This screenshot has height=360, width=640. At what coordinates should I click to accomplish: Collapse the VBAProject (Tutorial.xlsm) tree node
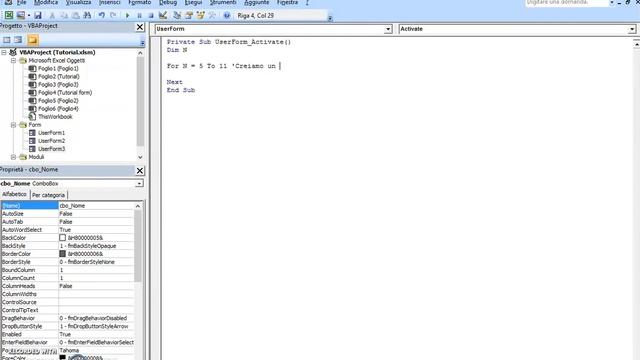point(4,52)
